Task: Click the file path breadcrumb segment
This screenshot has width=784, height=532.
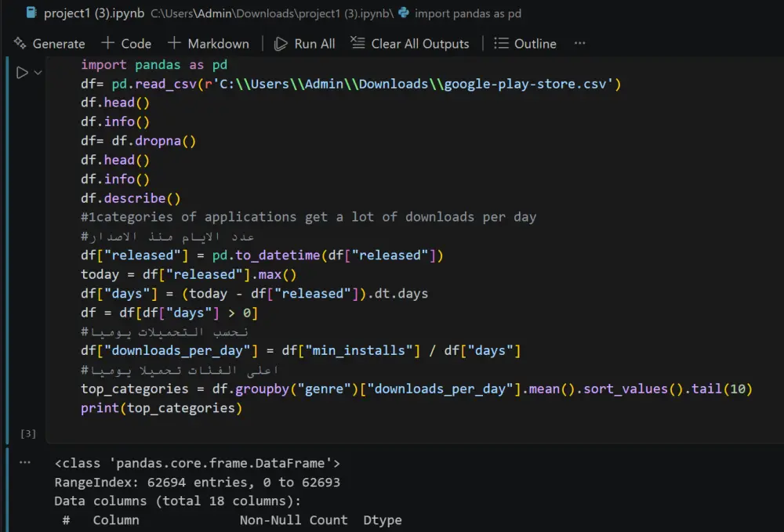Action: pyautogui.click(x=272, y=13)
